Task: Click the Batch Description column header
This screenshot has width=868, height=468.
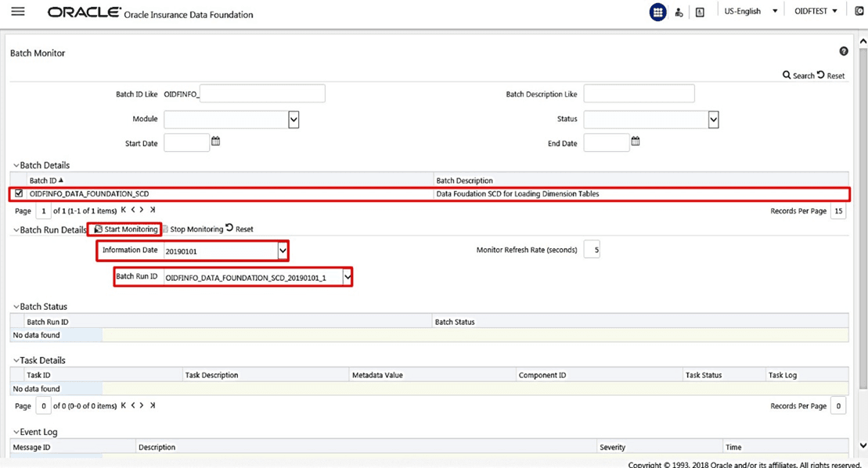Action: (x=464, y=180)
